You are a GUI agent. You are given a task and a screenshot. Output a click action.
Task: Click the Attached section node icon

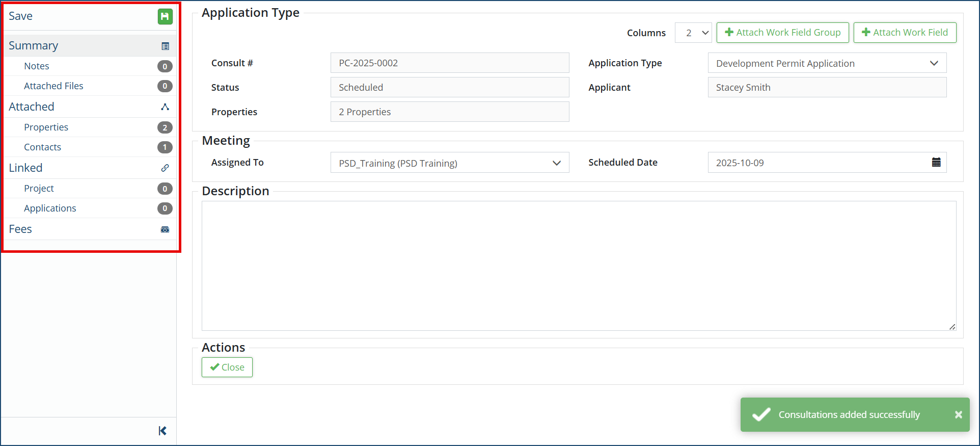click(x=165, y=107)
